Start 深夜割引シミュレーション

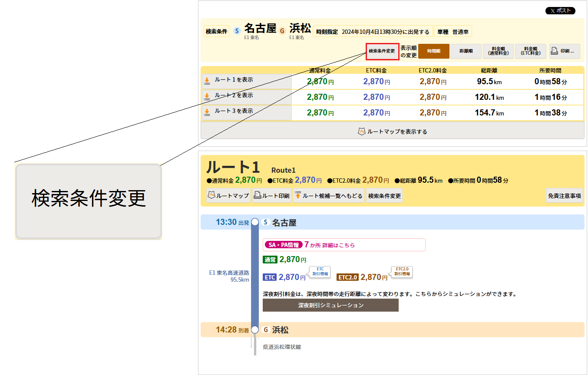pyautogui.click(x=330, y=305)
